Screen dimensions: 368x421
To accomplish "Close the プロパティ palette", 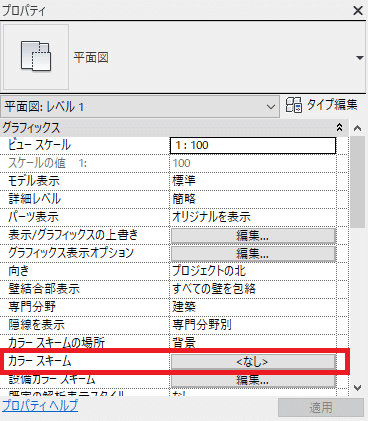I will point(358,11).
